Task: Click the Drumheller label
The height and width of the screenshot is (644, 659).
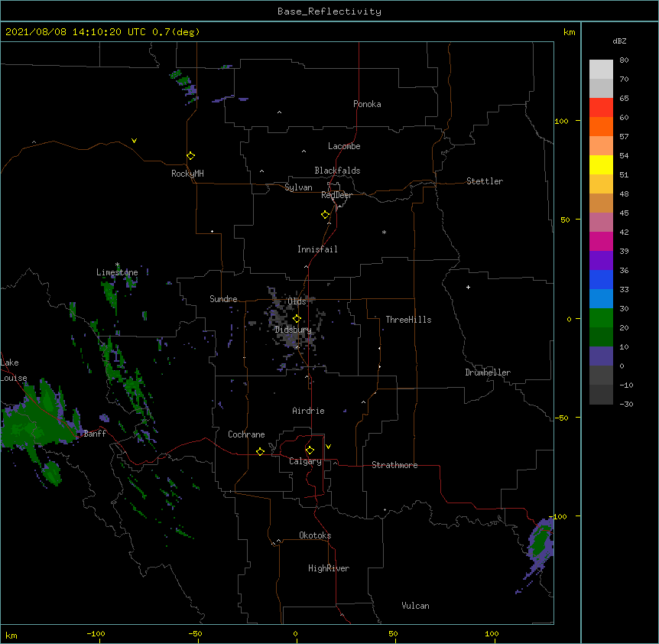Action: pyautogui.click(x=488, y=372)
